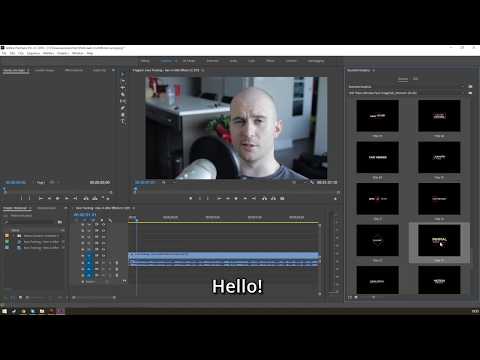Viewport: 480px width, 360px height.
Task: Step back one frame in Program monitor
Action: (x=228, y=198)
